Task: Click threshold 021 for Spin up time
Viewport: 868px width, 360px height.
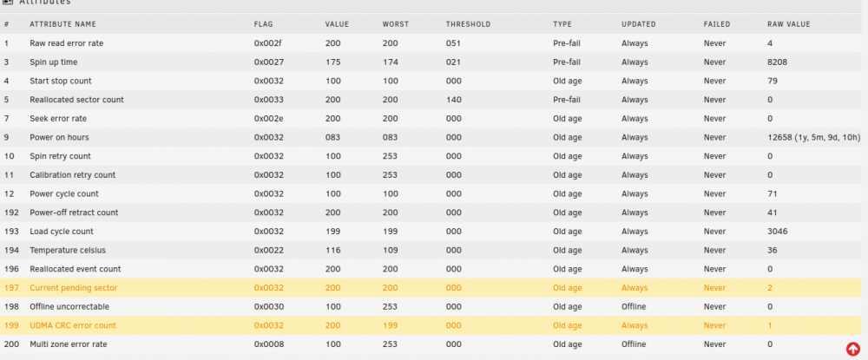Action: pos(453,62)
